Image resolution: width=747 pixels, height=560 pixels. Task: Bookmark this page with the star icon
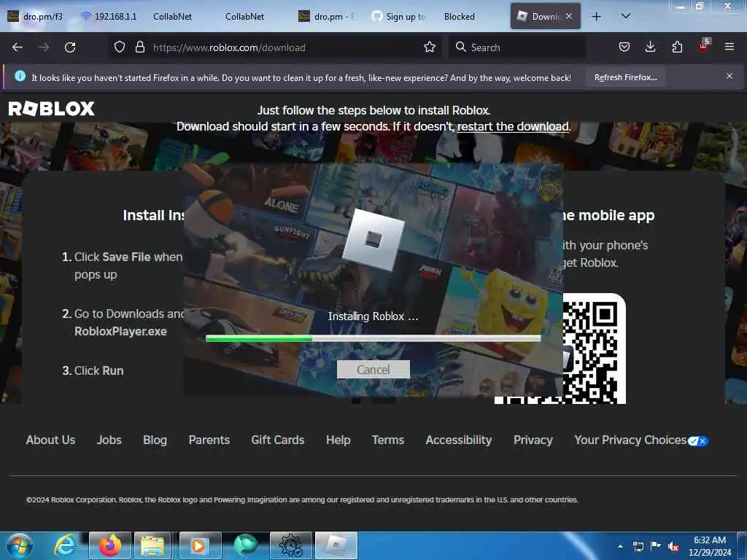tap(430, 47)
